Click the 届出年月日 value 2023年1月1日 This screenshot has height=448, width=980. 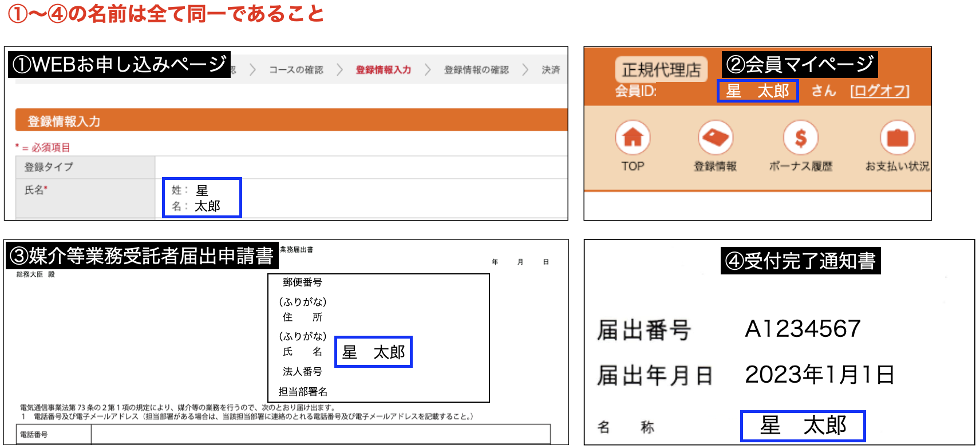[x=820, y=375]
